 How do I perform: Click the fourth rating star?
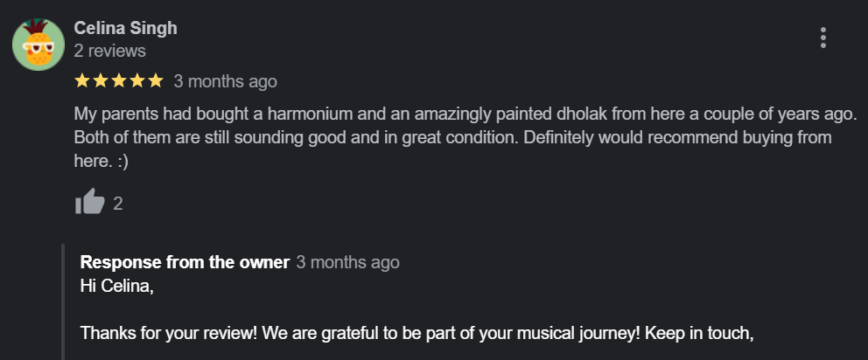137,81
